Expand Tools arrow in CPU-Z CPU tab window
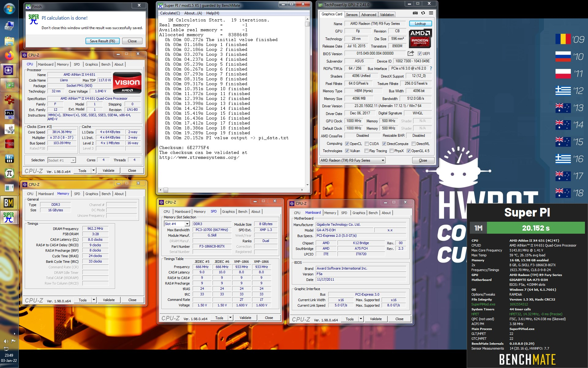Viewport: 588px width, 368px height. click(93, 171)
